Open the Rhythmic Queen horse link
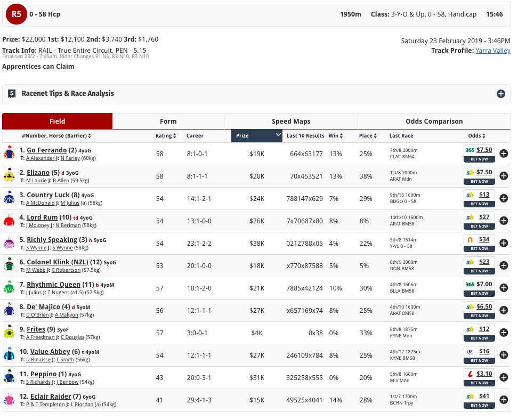Image resolution: width=518 pixels, height=420 pixels. click(53, 285)
